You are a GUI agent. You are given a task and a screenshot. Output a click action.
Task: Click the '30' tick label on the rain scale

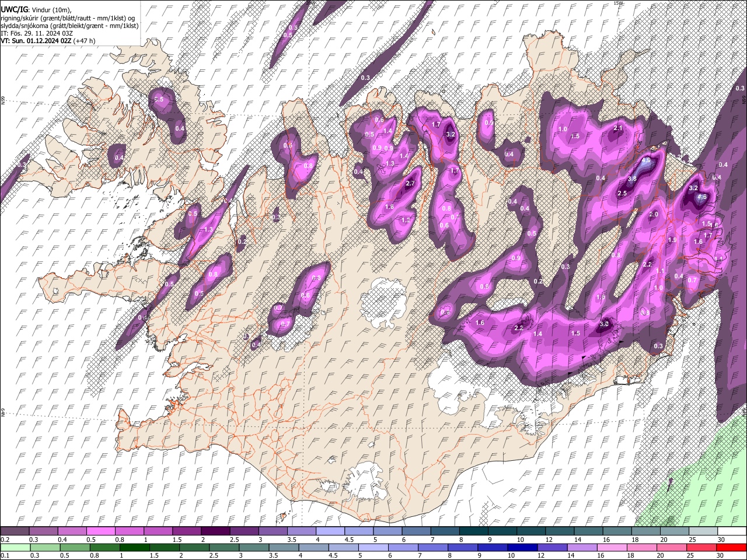pyautogui.click(x=720, y=555)
